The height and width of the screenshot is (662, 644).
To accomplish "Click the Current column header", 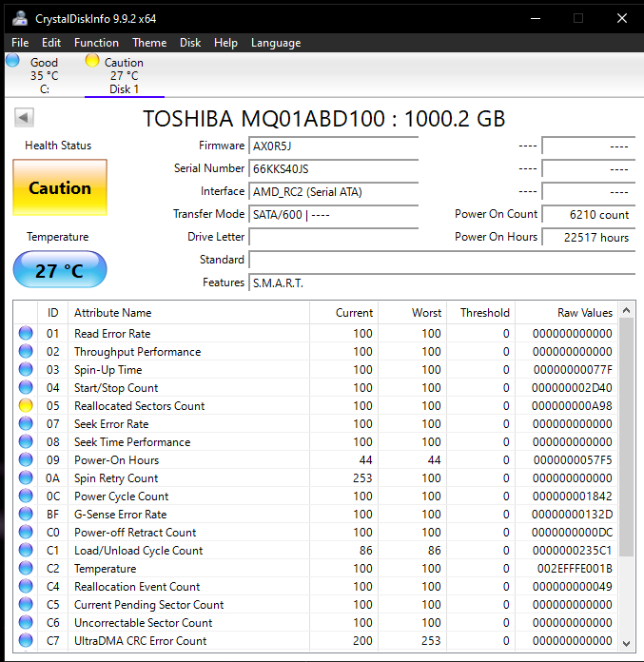I will 343,313.
